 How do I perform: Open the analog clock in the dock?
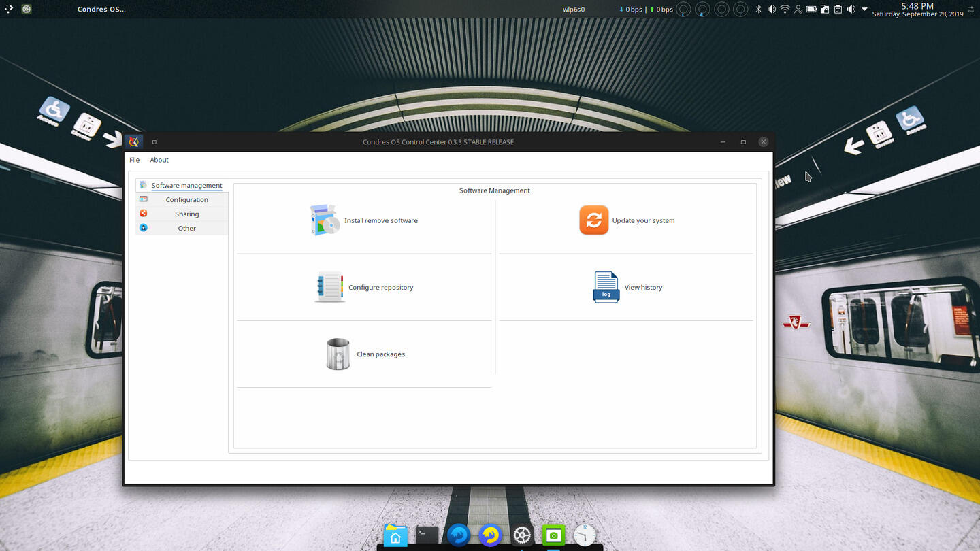pyautogui.click(x=585, y=535)
